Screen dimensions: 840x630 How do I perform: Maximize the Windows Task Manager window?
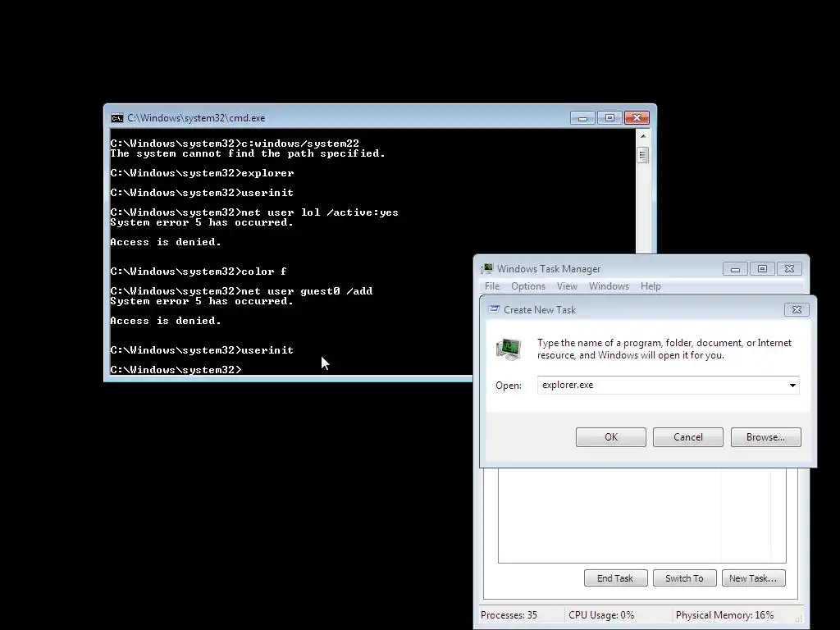tap(762, 269)
